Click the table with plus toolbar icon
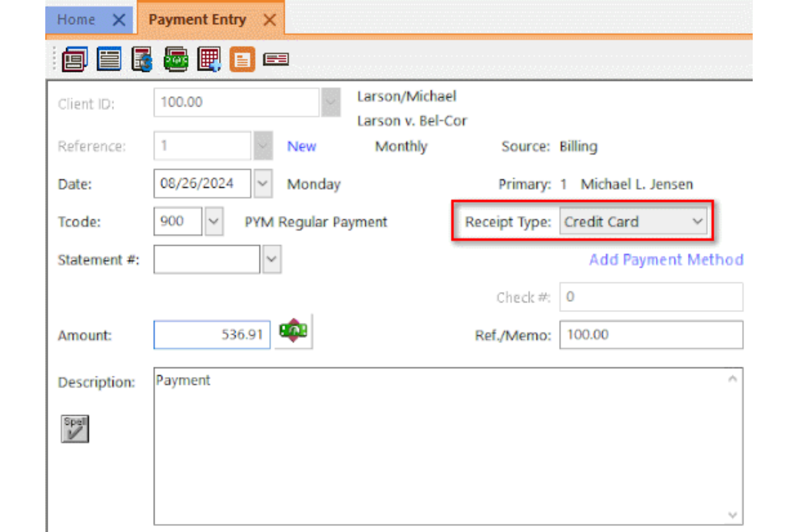798x532 pixels. (209, 59)
